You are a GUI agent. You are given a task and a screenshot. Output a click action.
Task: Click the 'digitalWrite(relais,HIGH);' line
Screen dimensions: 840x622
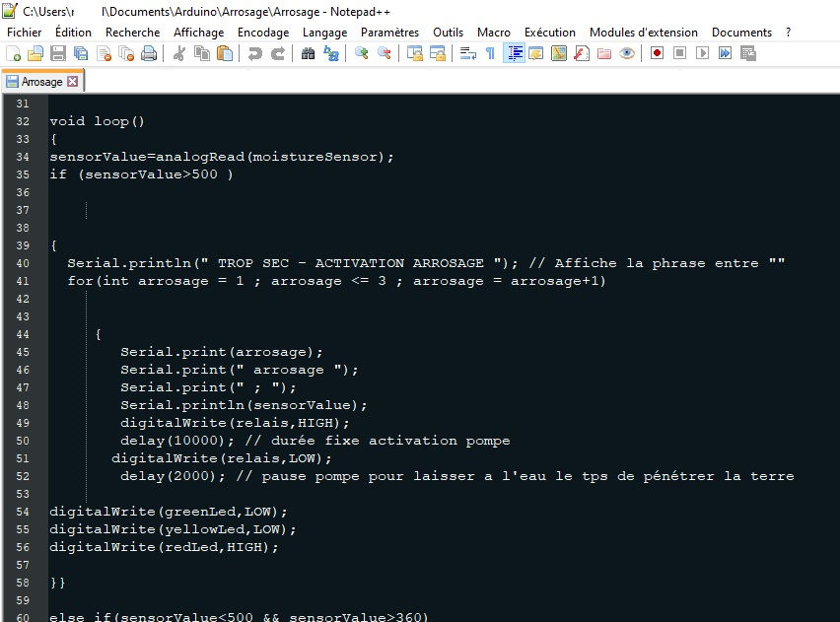click(x=235, y=423)
